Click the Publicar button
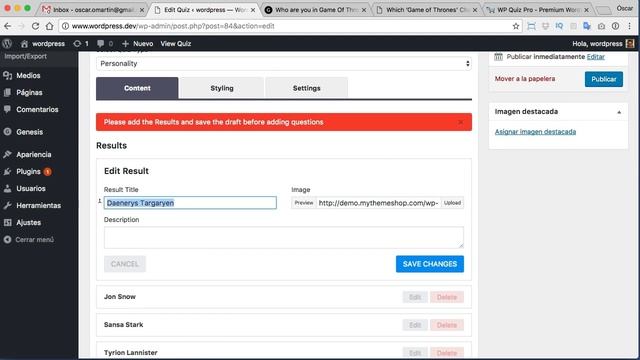This screenshot has height=360, width=640. pos(604,79)
